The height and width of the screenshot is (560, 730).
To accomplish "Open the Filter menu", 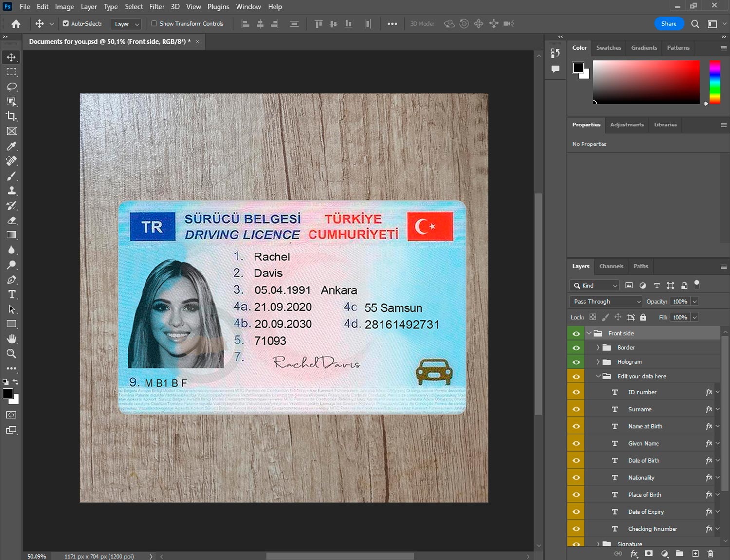I will pos(157,7).
